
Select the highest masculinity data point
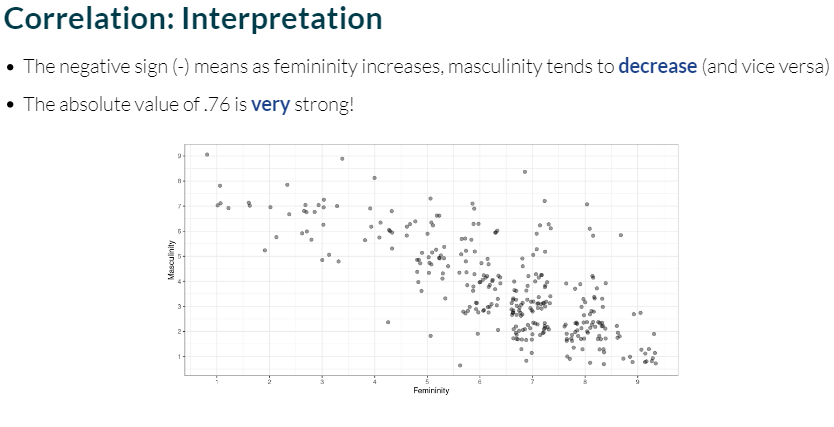pyautogui.click(x=207, y=154)
